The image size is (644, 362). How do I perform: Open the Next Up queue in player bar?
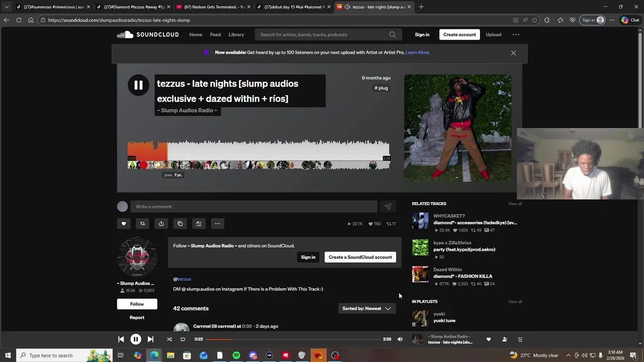coord(520,339)
